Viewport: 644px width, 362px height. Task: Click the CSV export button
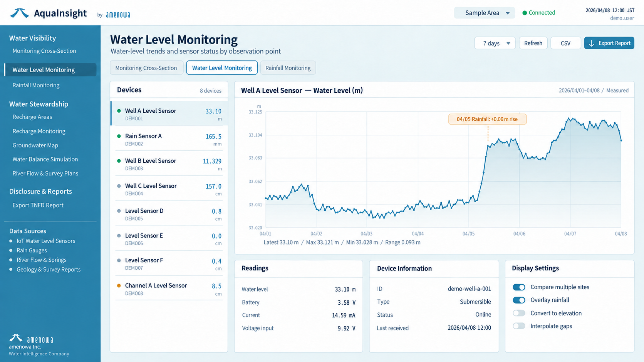pyautogui.click(x=566, y=43)
